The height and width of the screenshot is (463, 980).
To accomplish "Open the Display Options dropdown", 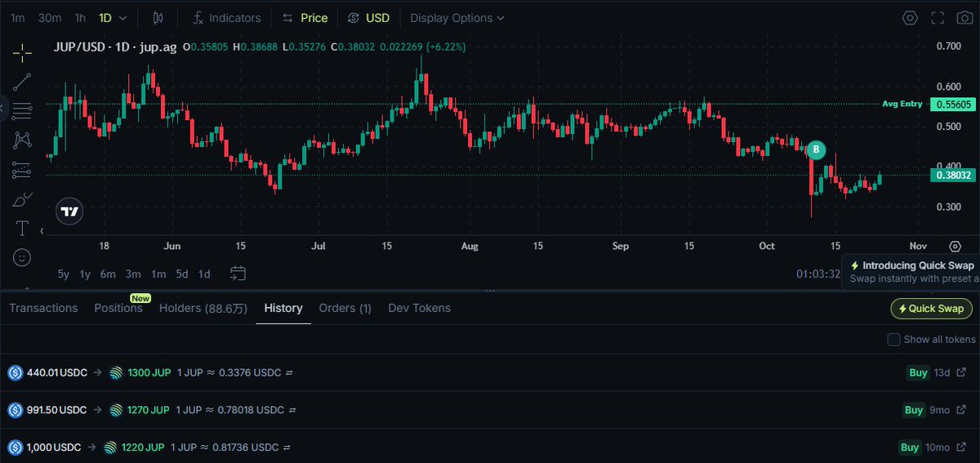I will [x=457, y=17].
